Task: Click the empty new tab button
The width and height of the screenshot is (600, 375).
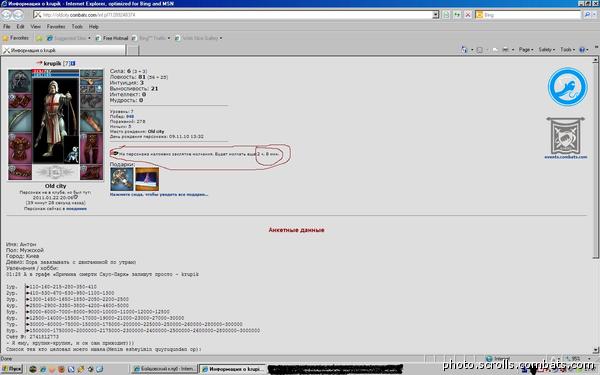Action: pyautogui.click(x=132, y=50)
